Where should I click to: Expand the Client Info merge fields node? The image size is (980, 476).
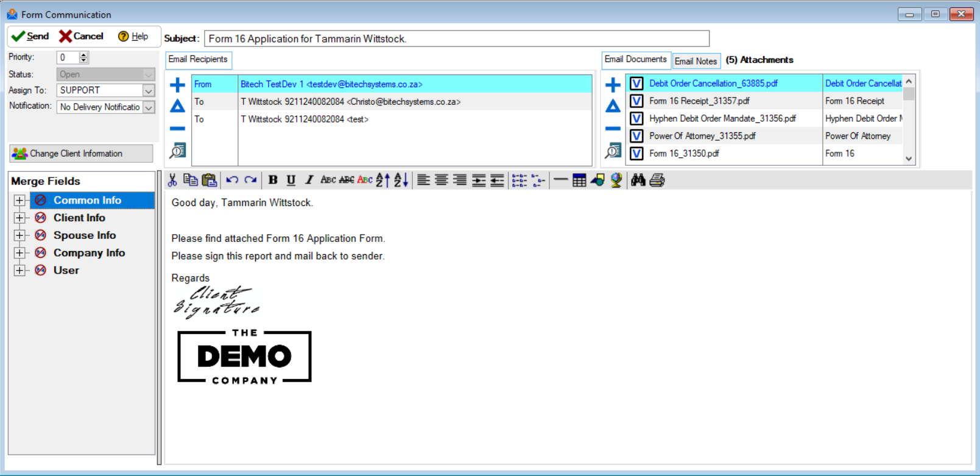pyautogui.click(x=19, y=218)
